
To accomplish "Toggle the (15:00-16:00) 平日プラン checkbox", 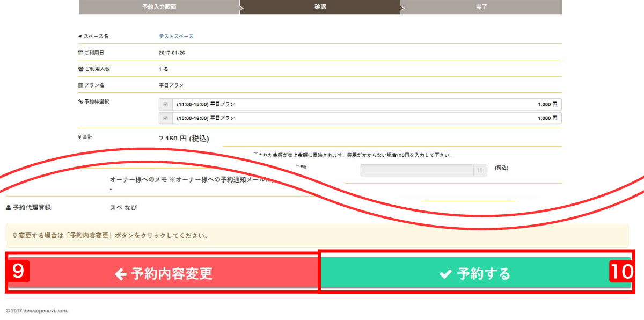I will [x=166, y=118].
